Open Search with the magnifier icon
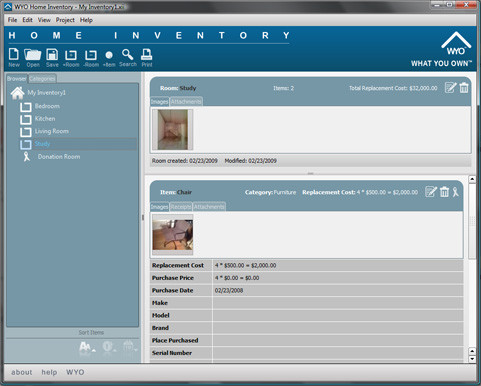The image size is (481, 386). (x=128, y=57)
